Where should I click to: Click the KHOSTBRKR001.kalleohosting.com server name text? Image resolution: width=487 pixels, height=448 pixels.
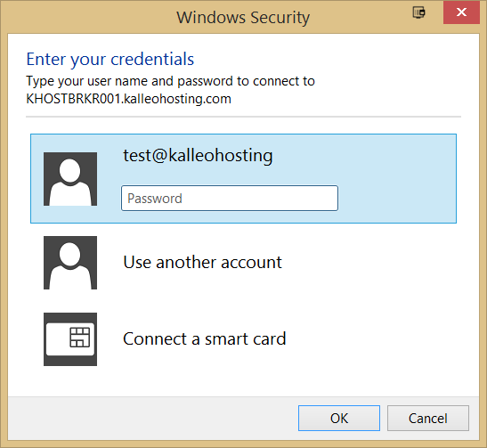point(128,99)
